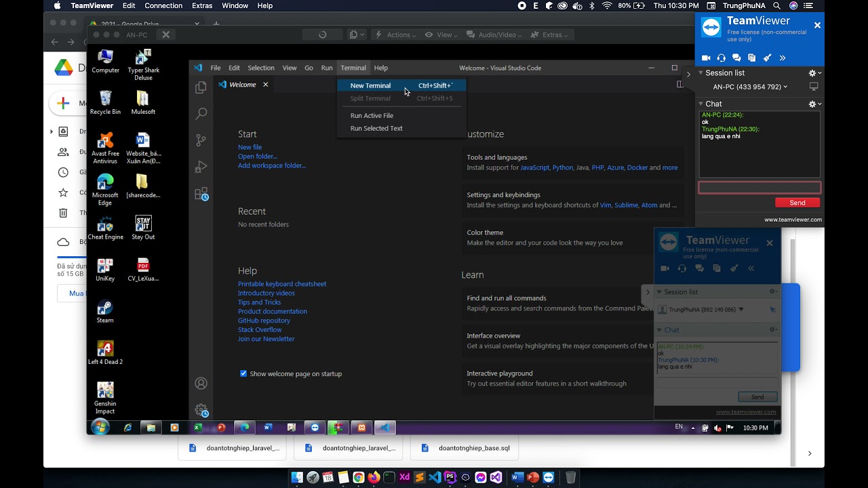The width and height of the screenshot is (868, 488).
Task: Open Firefox from the macOS Dock
Action: [x=374, y=477]
